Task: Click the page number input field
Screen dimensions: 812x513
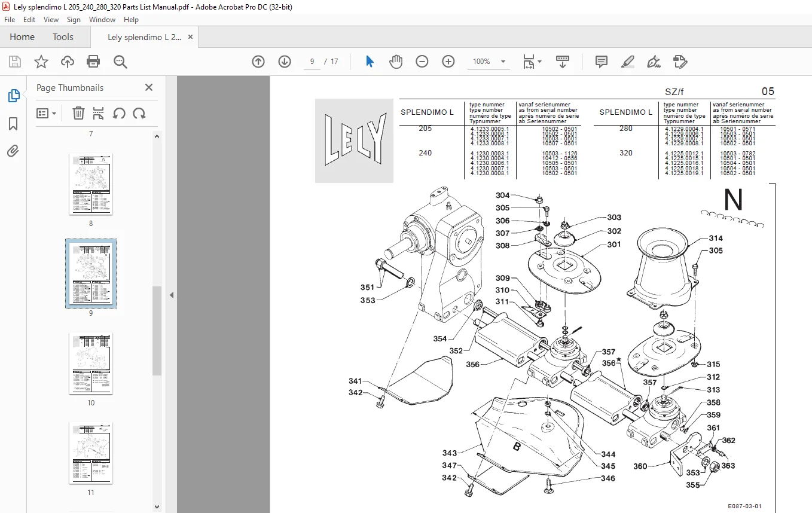Action: (312, 62)
